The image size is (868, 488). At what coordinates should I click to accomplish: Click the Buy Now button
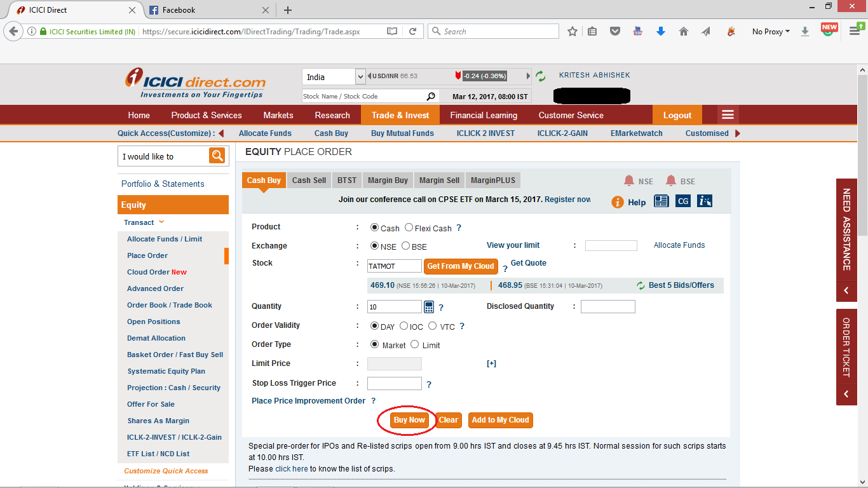(x=409, y=420)
